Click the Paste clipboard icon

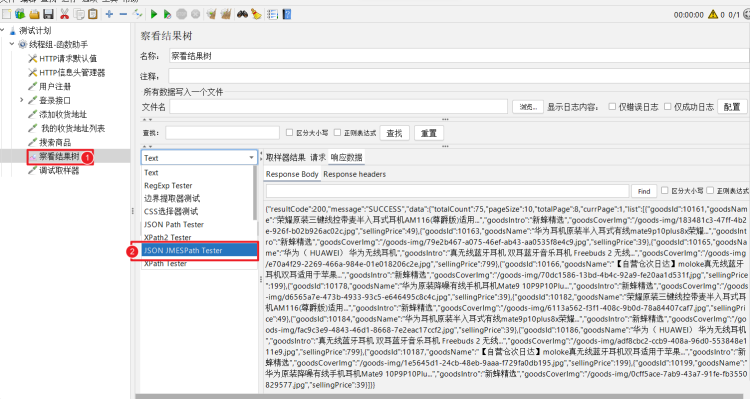(93, 14)
